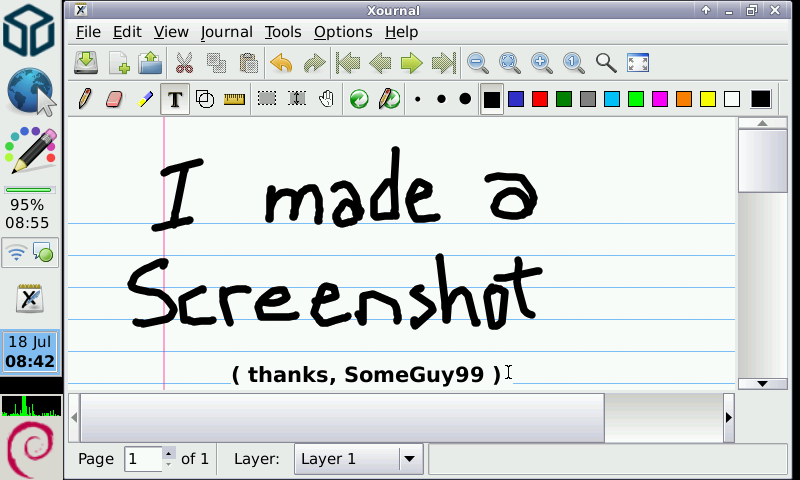The image size is (800, 480).
Task: Cut selection with the scissors icon
Action: point(184,63)
